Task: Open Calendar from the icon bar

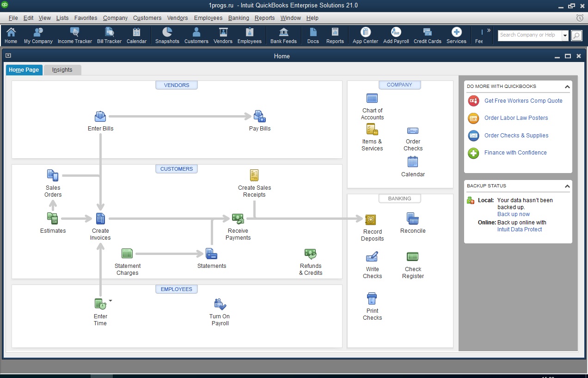Action: [136, 36]
